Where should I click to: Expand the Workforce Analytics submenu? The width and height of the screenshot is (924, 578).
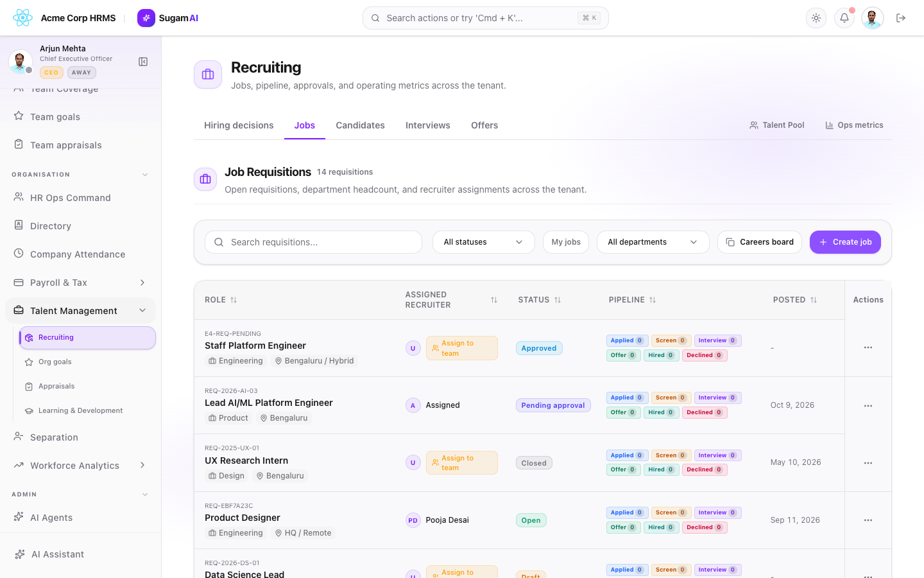tap(80, 466)
